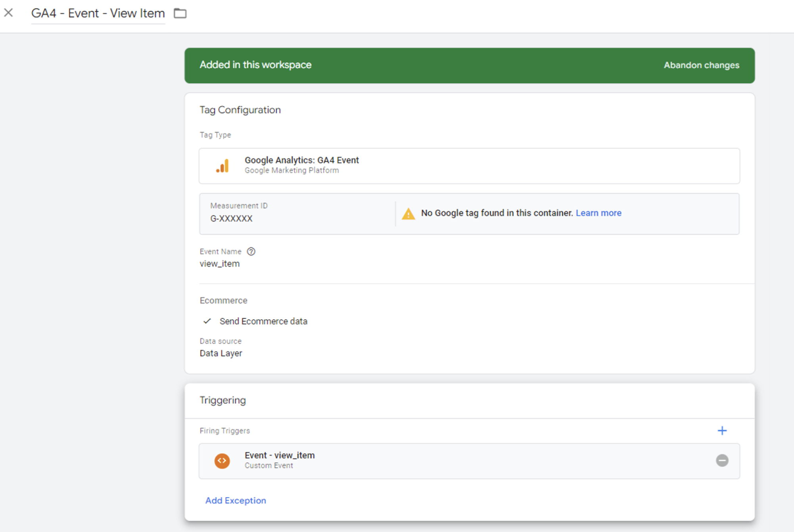
Task: Click the Data Layer data source value
Action: click(x=221, y=353)
